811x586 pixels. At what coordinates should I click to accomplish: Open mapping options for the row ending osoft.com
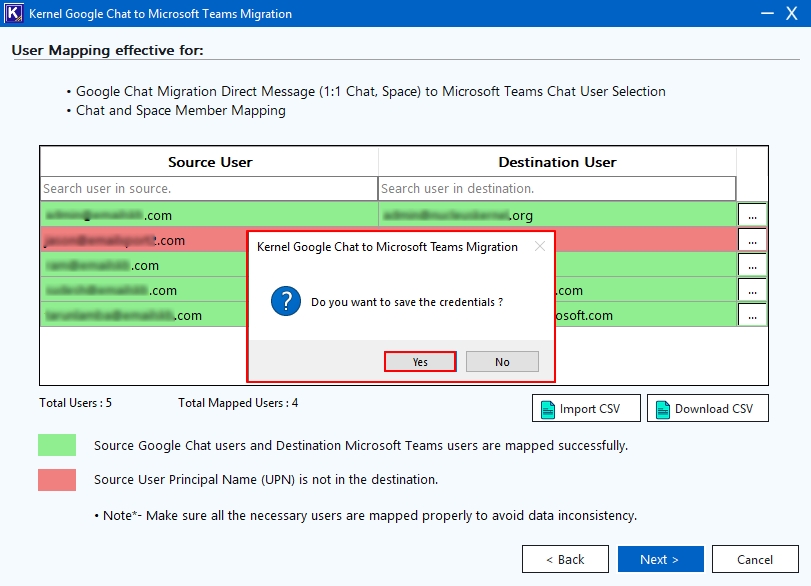752,314
